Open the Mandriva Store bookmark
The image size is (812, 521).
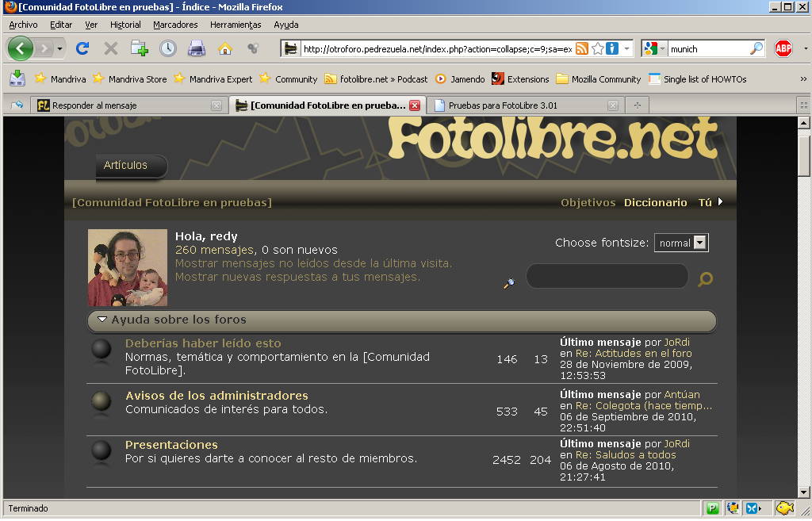129,79
